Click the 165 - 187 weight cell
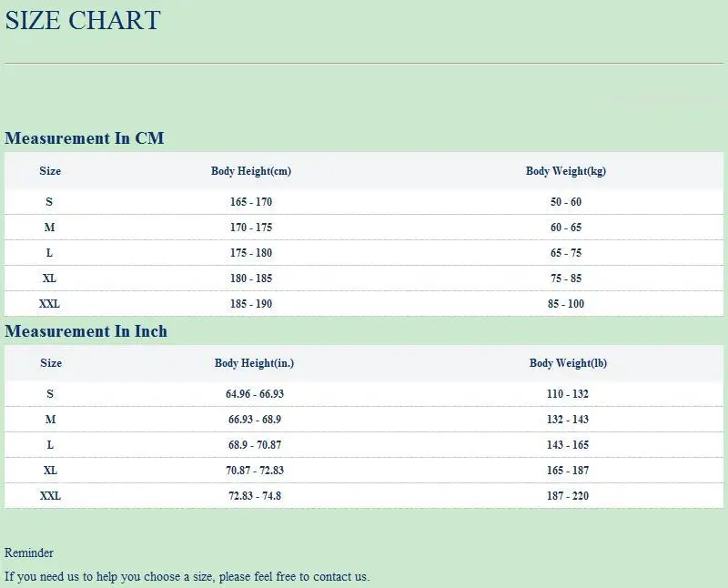Viewport: 728px width, 588px height. [x=567, y=471]
